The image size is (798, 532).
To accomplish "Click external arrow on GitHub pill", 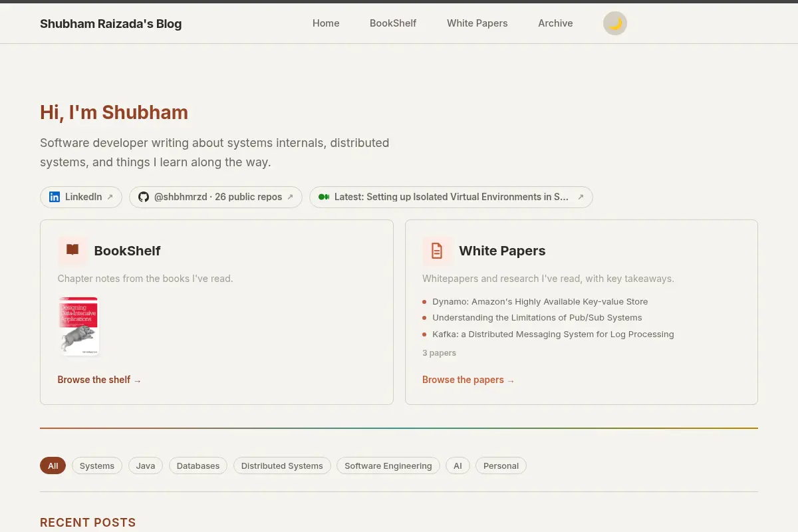I will 290,197.
